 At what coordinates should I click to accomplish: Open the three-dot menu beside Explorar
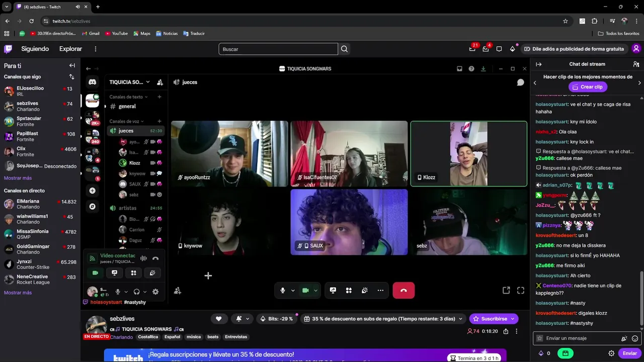pyautogui.click(x=96, y=49)
